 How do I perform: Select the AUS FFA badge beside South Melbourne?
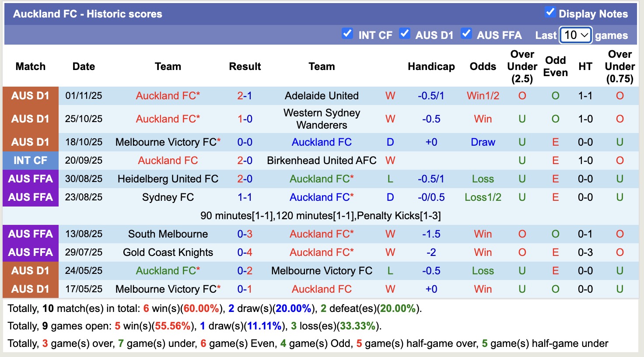pyautogui.click(x=30, y=234)
